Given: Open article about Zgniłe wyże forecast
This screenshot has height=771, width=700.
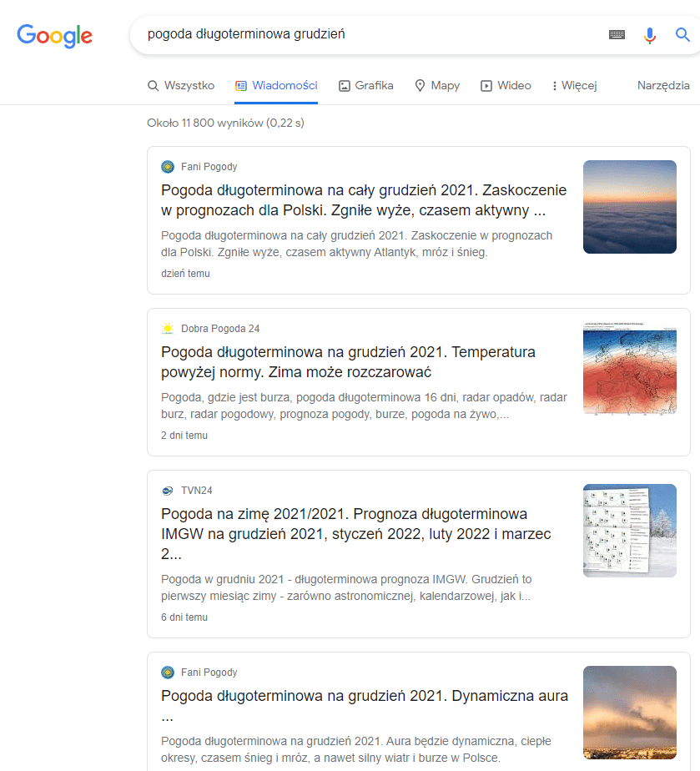Looking at the screenshot, I should [364, 199].
